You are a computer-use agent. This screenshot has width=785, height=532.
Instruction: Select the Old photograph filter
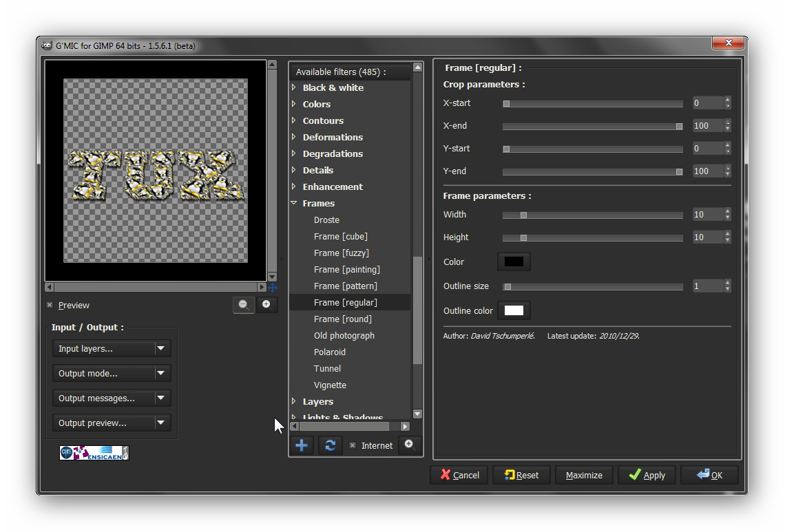pos(344,335)
